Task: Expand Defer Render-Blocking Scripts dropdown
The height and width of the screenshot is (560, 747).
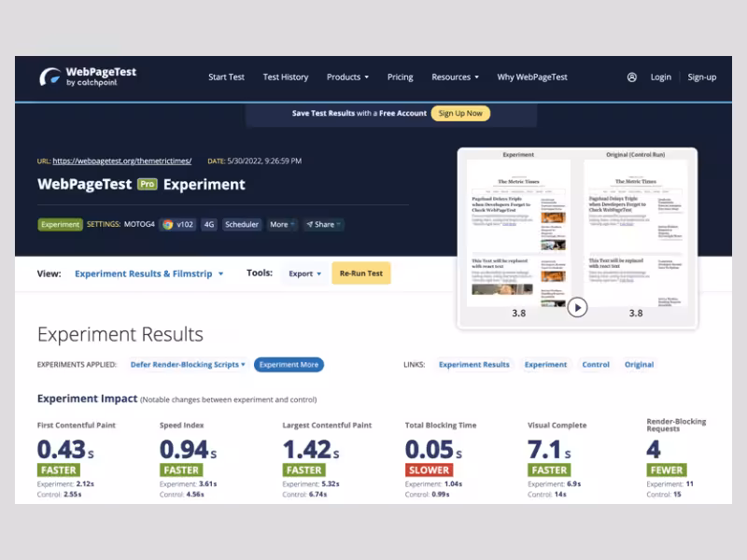Action: tap(188, 365)
